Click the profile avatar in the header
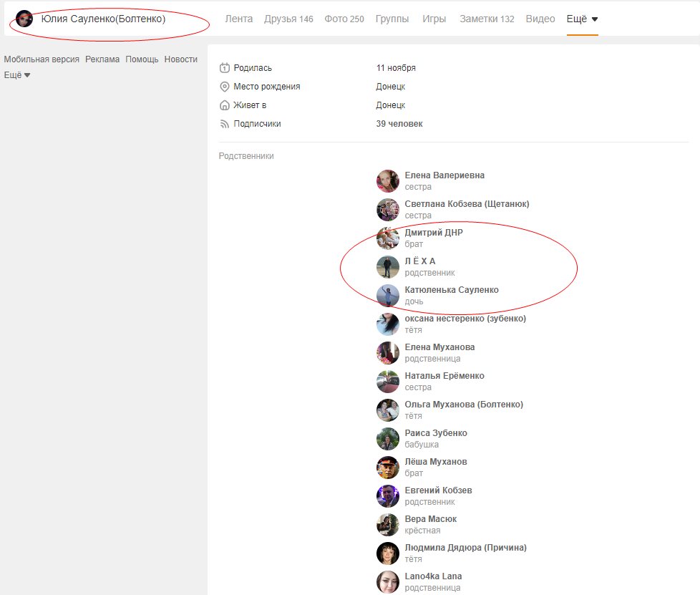Image resolution: width=700 pixels, height=595 pixels. pyautogui.click(x=24, y=19)
